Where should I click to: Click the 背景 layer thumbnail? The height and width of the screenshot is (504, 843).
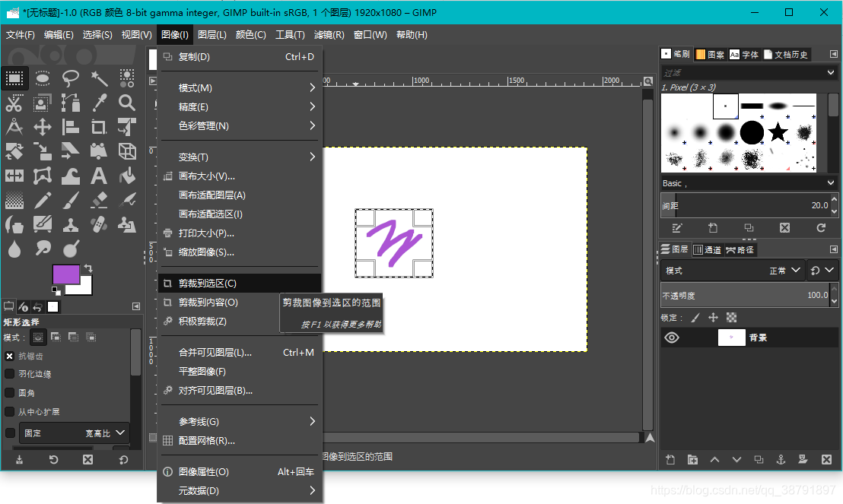[x=731, y=338]
